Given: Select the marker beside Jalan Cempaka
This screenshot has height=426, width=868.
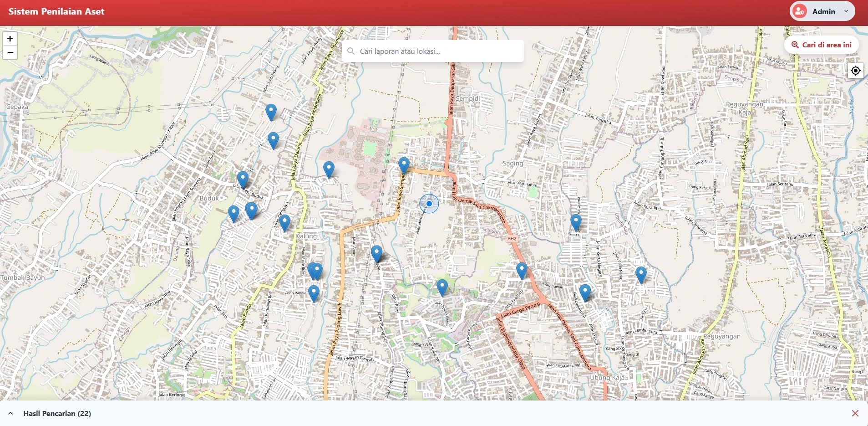Looking at the screenshot, I should [284, 222].
